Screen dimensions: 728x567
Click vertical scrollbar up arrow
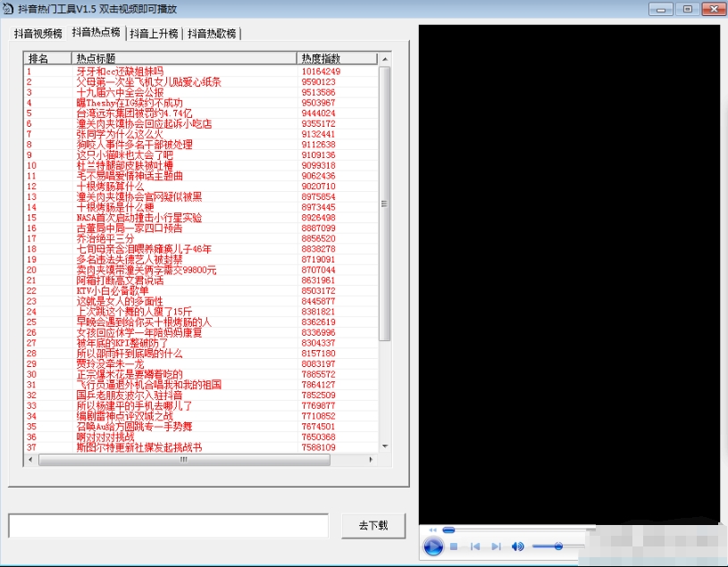(x=385, y=59)
